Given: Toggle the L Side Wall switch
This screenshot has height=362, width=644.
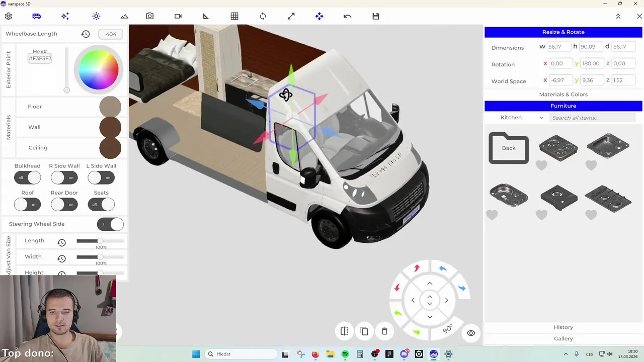Looking at the screenshot, I should (x=101, y=177).
